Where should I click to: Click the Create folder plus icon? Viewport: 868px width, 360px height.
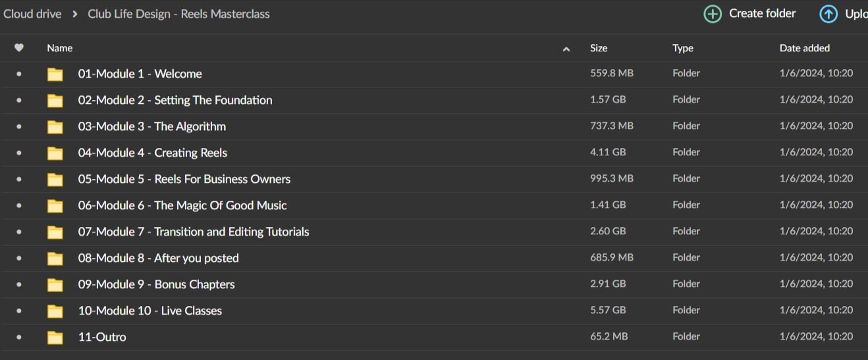(x=713, y=14)
